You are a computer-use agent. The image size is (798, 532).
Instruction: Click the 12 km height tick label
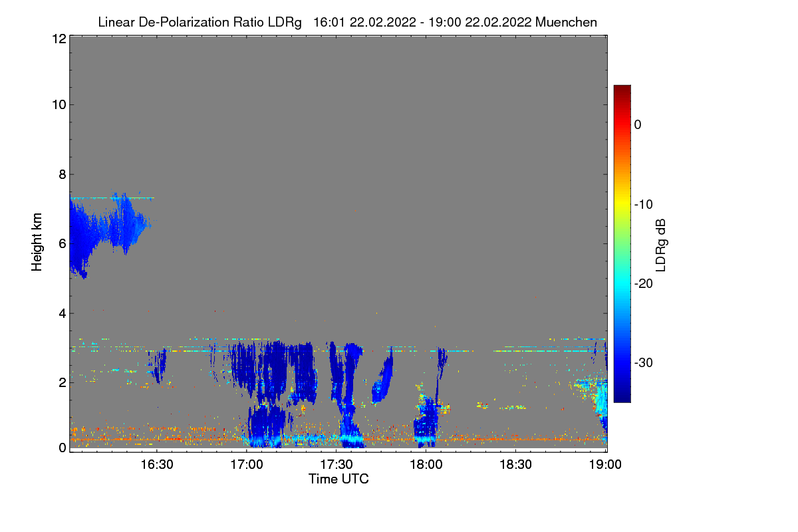pos(59,39)
